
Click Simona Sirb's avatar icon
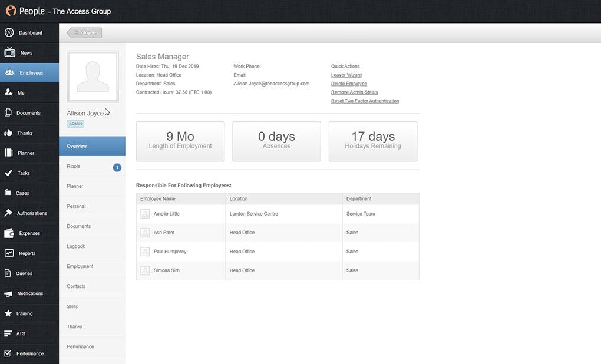tap(145, 270)
